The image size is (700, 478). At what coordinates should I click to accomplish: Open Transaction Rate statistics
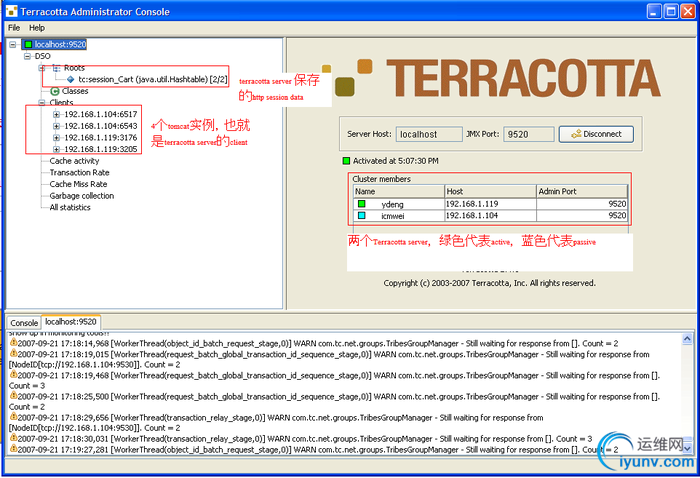point(79,172)
